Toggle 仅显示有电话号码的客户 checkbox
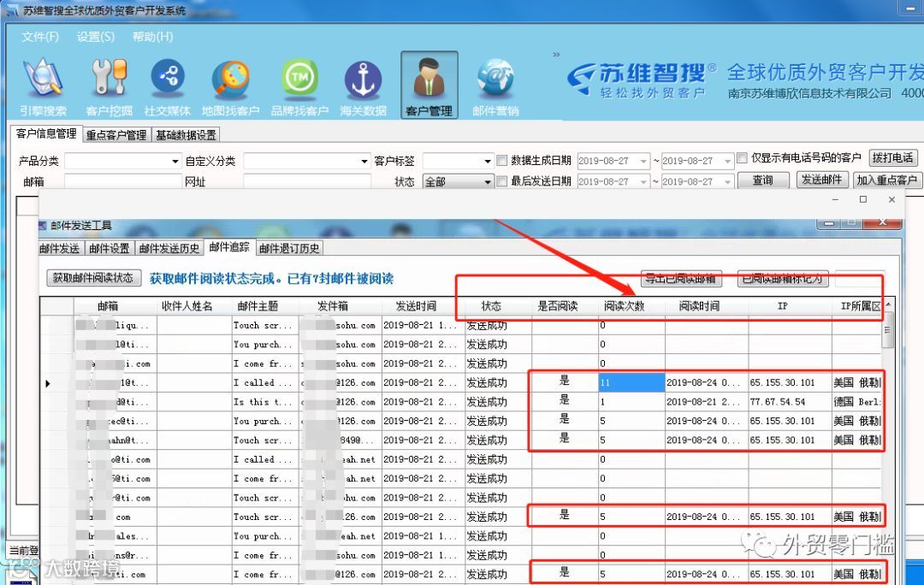The image size is (924, 585). tap(743, 158)
